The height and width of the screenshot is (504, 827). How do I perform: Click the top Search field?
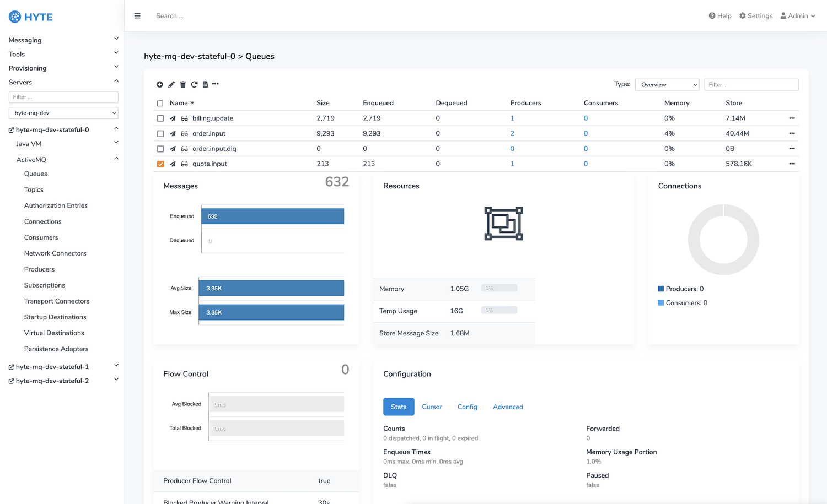pos(170,16)
